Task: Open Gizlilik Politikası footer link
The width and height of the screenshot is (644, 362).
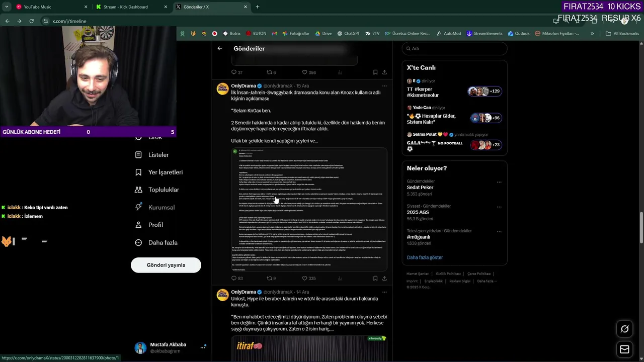Action: [448, 274]
